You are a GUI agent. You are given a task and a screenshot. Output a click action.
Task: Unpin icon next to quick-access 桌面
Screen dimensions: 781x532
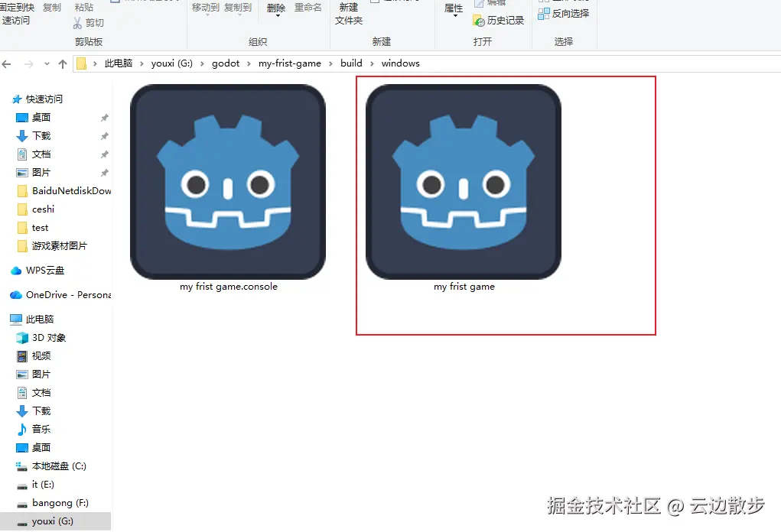[x=105, y=118]
